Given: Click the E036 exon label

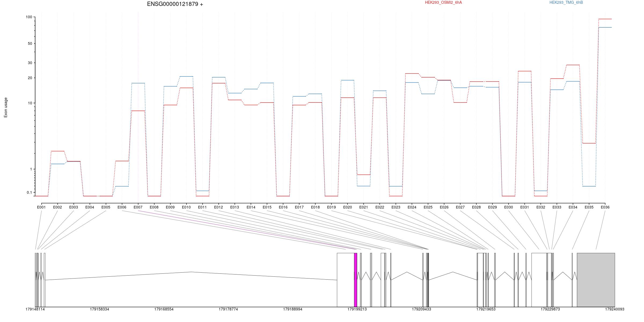Looking at the screenshot, I should pyautogui.click(x=605, y=207).
